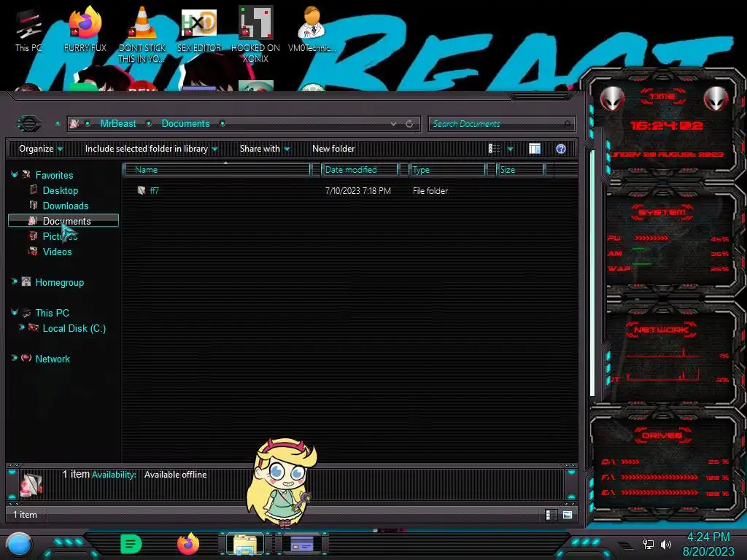This screenshot has height=560, width=747.
Task: Open the VMOTechnic desktop shortcut
Action: 311,29
